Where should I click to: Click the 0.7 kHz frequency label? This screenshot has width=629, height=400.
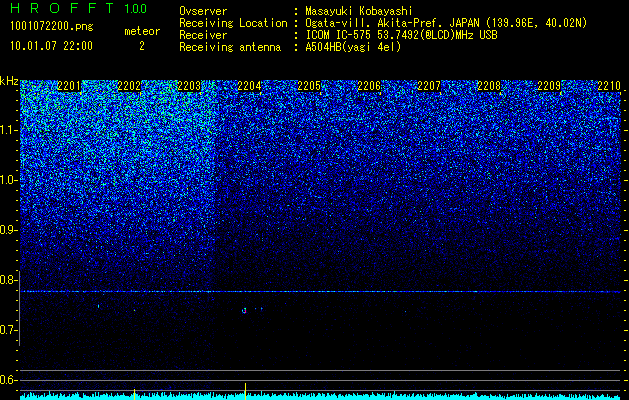click(7, 330)
